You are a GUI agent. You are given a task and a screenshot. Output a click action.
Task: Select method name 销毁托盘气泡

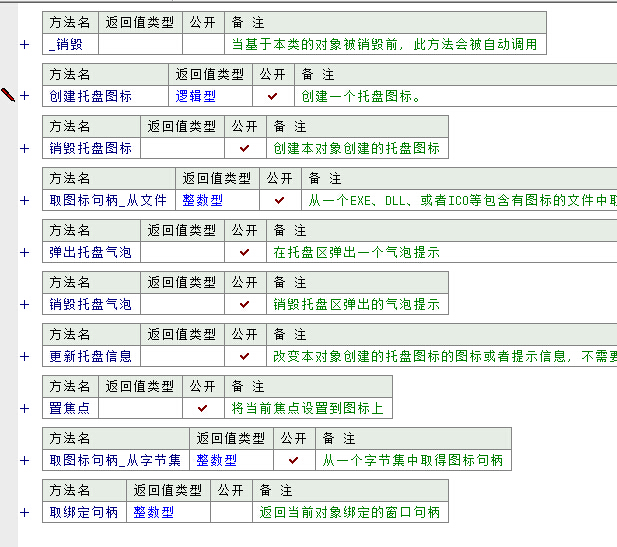click(91, 304)
